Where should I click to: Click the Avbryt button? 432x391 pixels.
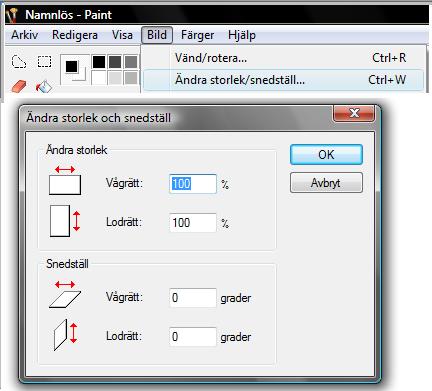coord(326,183)
